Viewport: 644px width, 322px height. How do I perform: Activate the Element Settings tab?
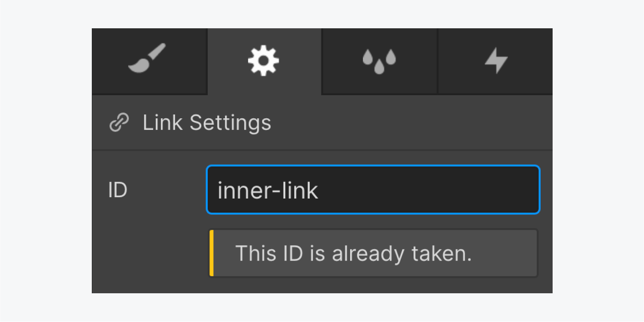[x=264, y=61]
